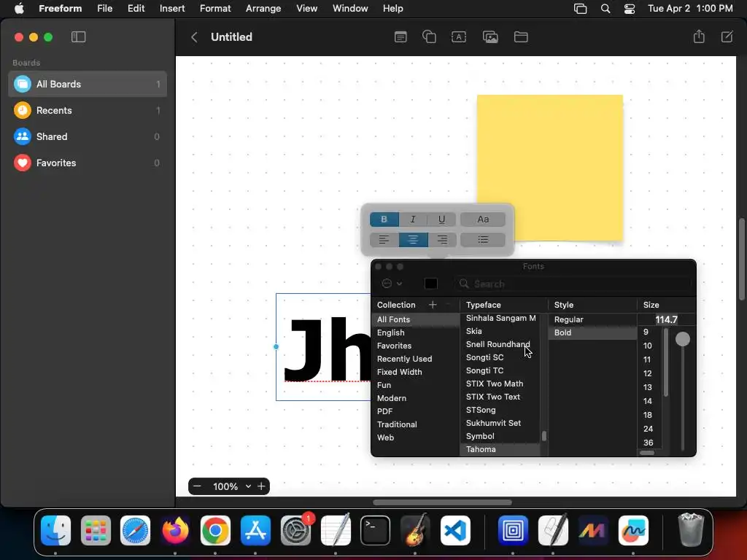Choose the Tahoma typeface
Image resolution: width=747 pixels, height=560 pixels.
tap(500, 449)
